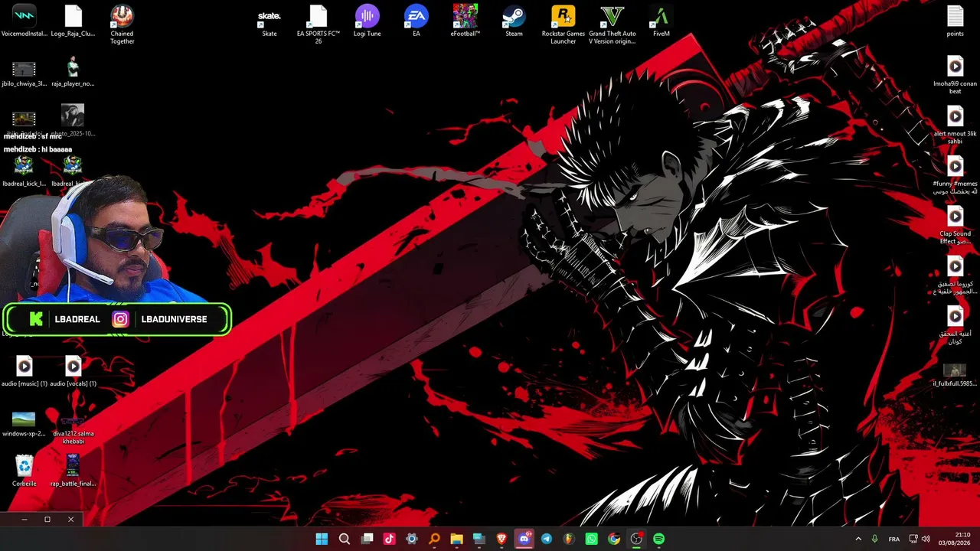Launch the eFootball desktop shortcut

tap(465, 21)
